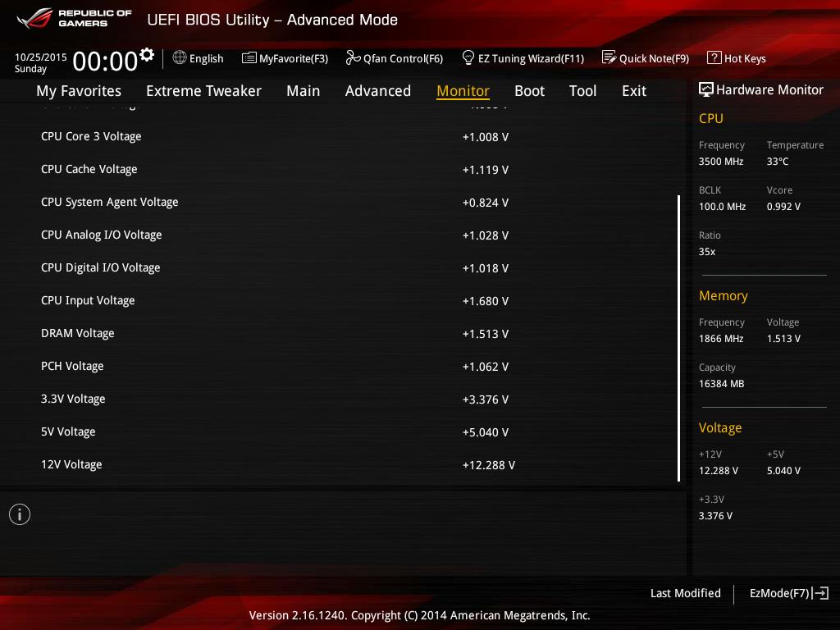
Task: Click the 16384 MB capacity reading
Action: pos(721,384)
